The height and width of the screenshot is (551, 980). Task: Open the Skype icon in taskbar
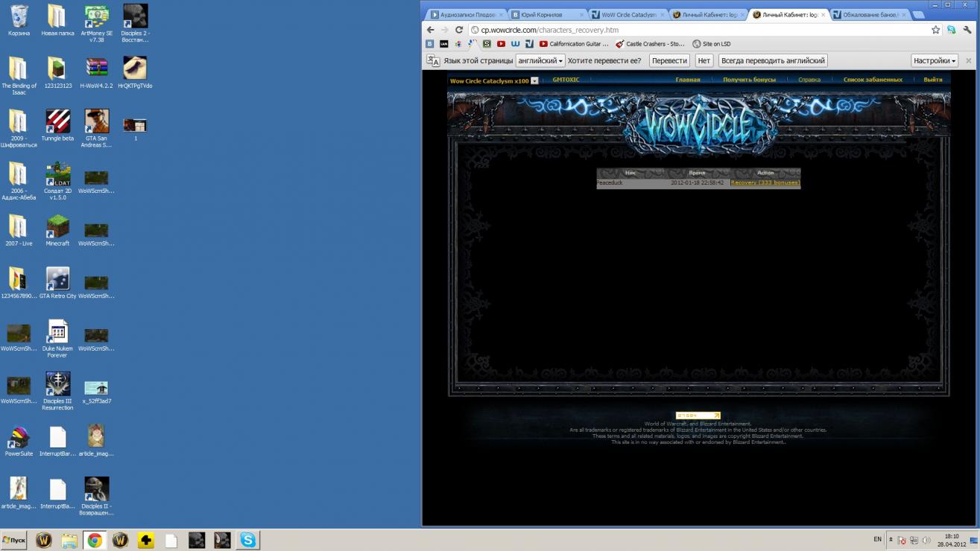pos(247,541)
